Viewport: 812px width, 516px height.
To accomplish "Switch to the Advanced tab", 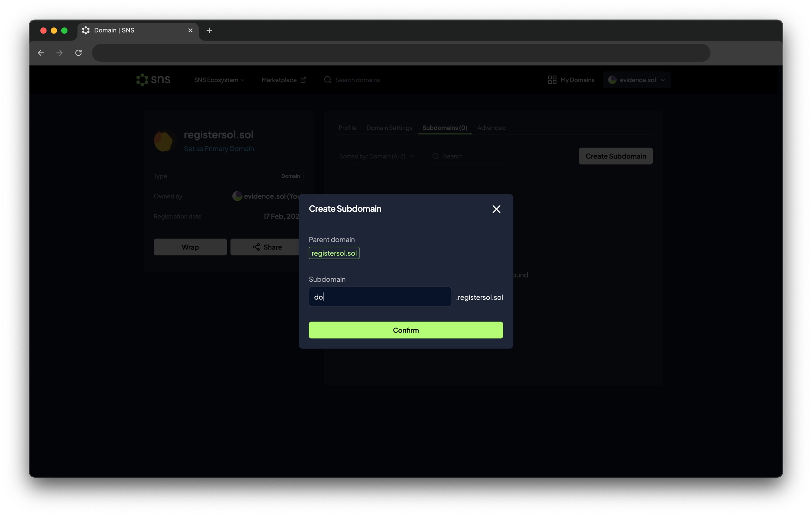I will coord(491,128).
